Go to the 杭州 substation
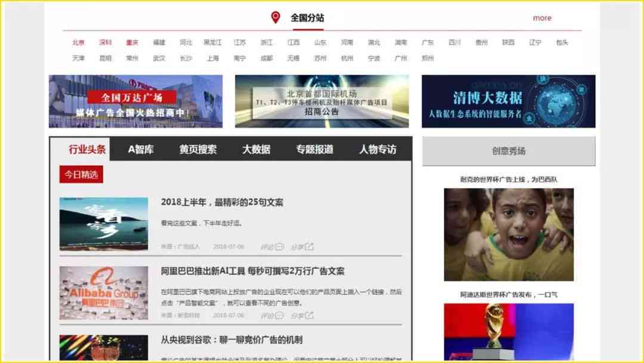644x363 pixels. coord(347,59)
